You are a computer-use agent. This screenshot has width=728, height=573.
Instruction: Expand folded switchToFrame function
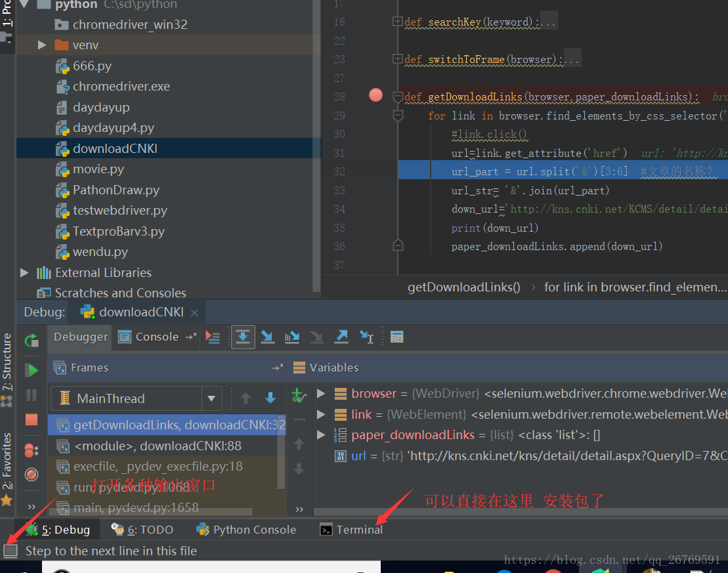[x=397, y=59]
